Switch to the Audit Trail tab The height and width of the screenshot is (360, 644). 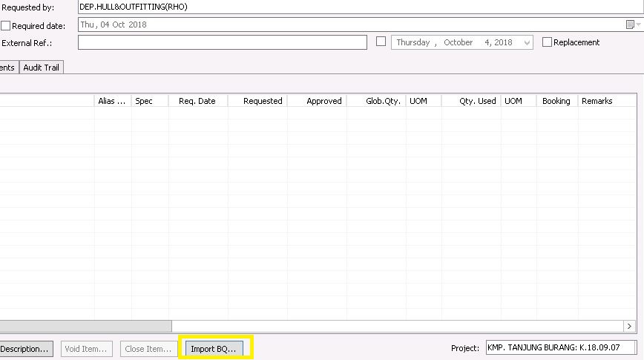tap(42, 68)
